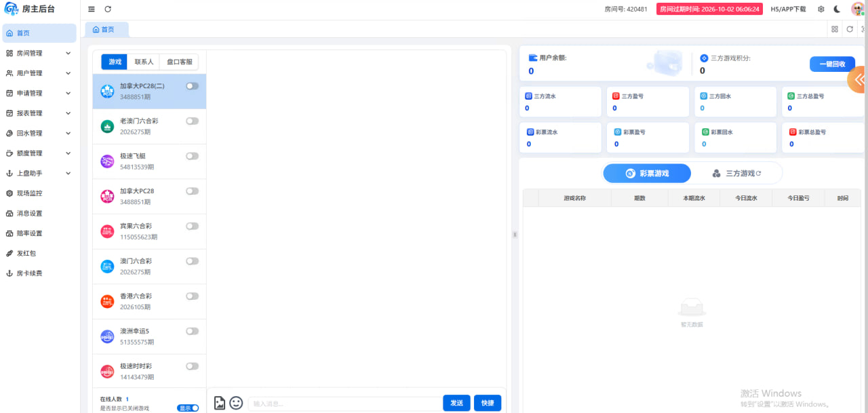
Task: Click the refresh icon beside the hamburger icon
Action: pyautogui.click(x=108, y=9)
